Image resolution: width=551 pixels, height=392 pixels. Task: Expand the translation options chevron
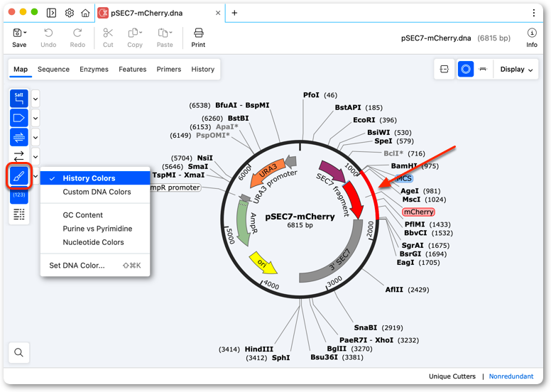[36, 156]
